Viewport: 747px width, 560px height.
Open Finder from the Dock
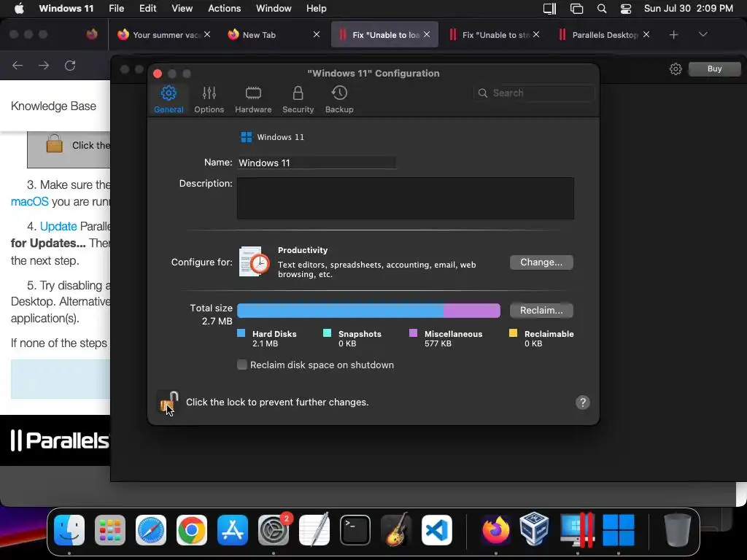[x=69, y=530]
